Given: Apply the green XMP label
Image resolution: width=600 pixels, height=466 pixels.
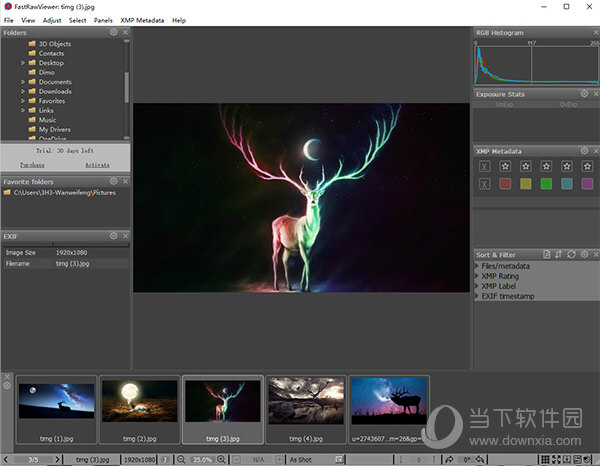Looking at the screenshot, I should pos(546,184).
